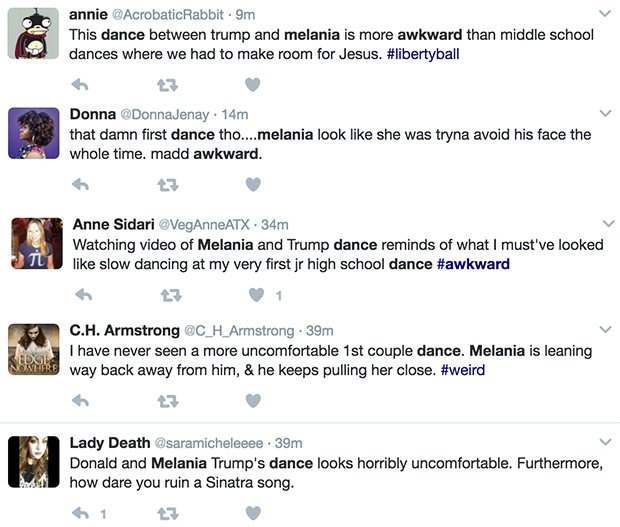
Task: Expand the menu chevron on Donna's tweet
Action: point(604,114)
